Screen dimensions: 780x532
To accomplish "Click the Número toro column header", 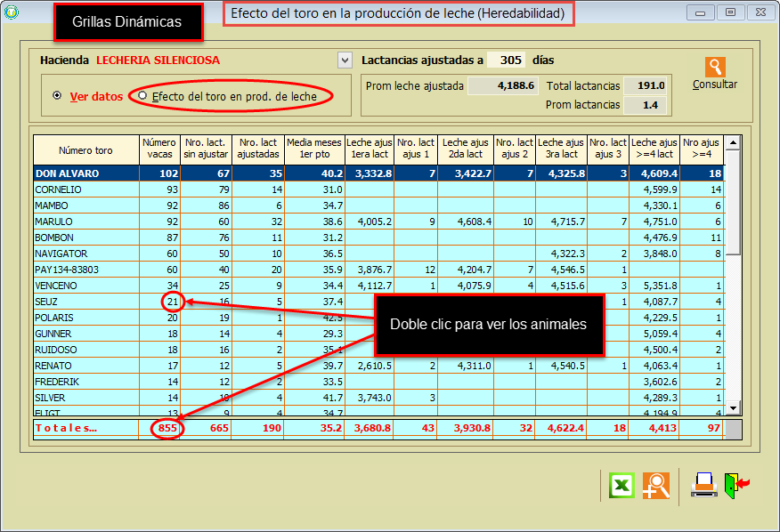I will point(86,149).
